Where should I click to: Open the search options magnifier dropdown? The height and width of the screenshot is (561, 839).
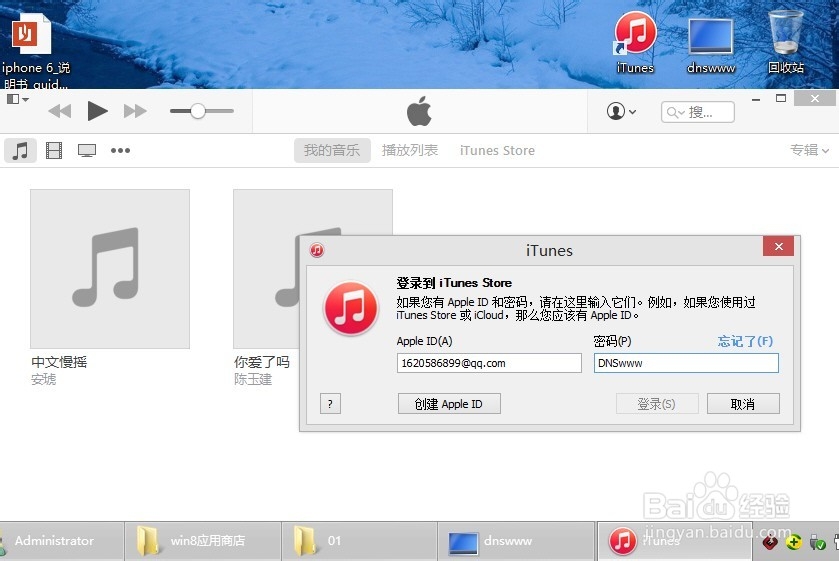675,112
